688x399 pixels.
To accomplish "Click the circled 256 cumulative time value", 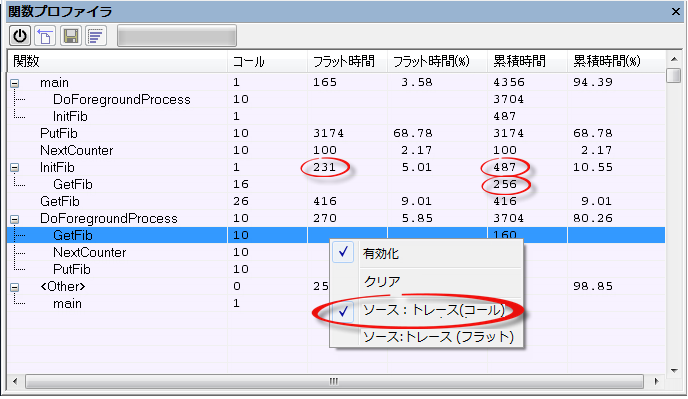I will (x=505, y=184).
